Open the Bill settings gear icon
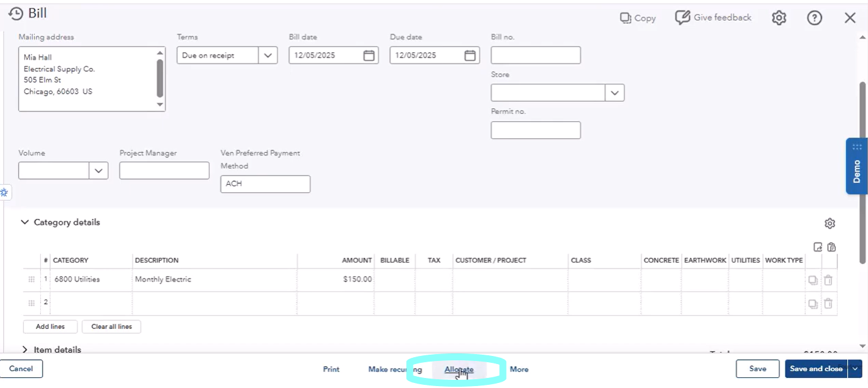868x388 pixels. coord(779,18)
